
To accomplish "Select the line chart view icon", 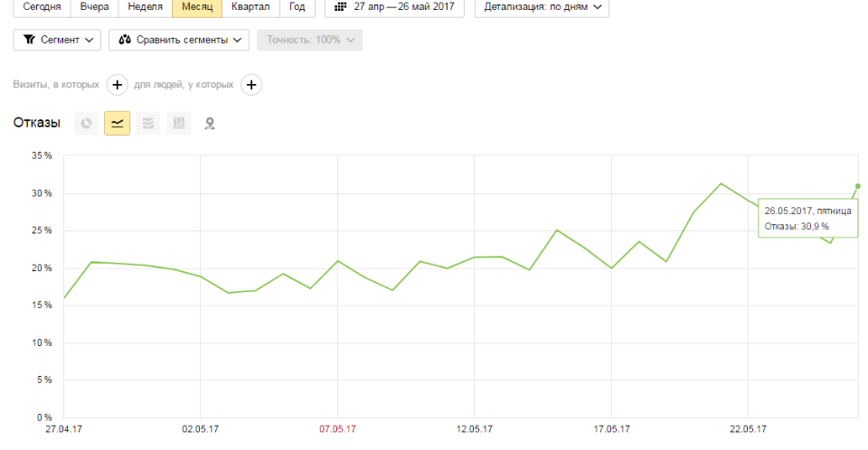I will (118, 124).
